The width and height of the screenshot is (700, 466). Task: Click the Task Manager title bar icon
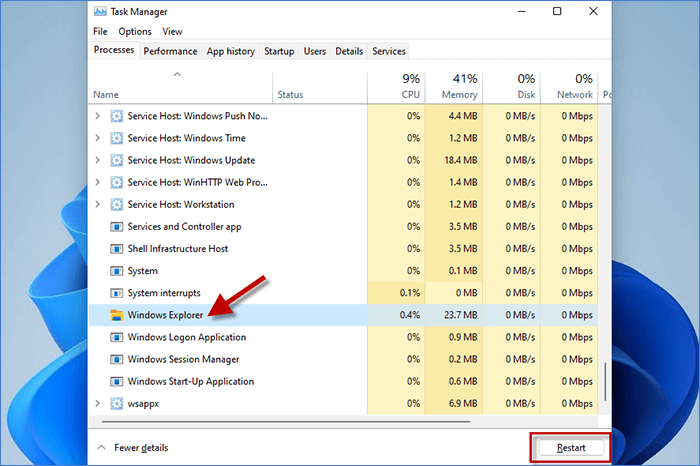tap(100, 12)
